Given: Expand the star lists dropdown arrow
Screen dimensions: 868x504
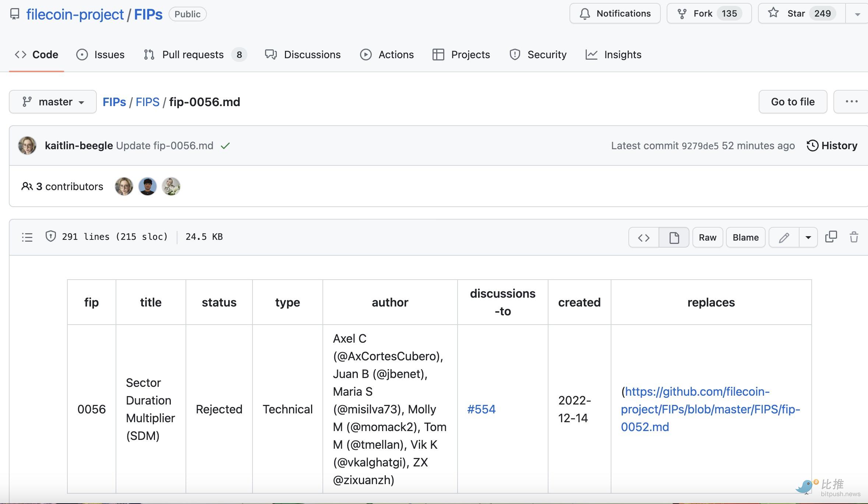Looking at the screenshot, I should click(x=857, y=14).
